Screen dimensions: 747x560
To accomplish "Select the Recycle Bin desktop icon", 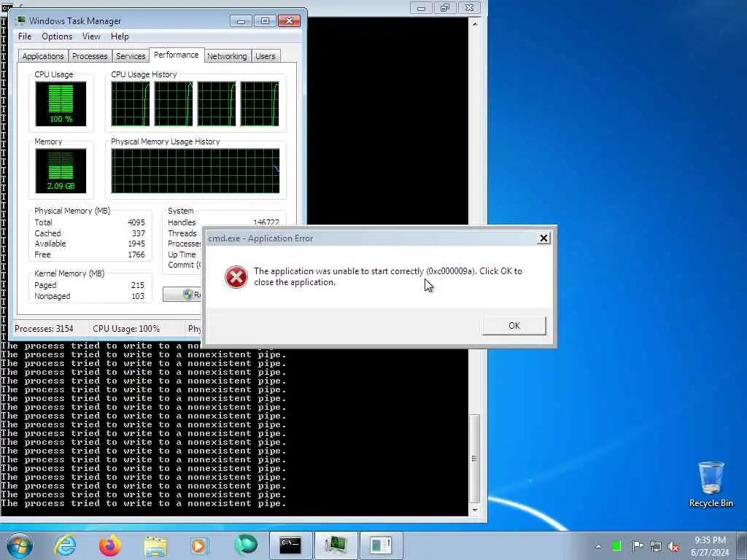I will (711, 484).
